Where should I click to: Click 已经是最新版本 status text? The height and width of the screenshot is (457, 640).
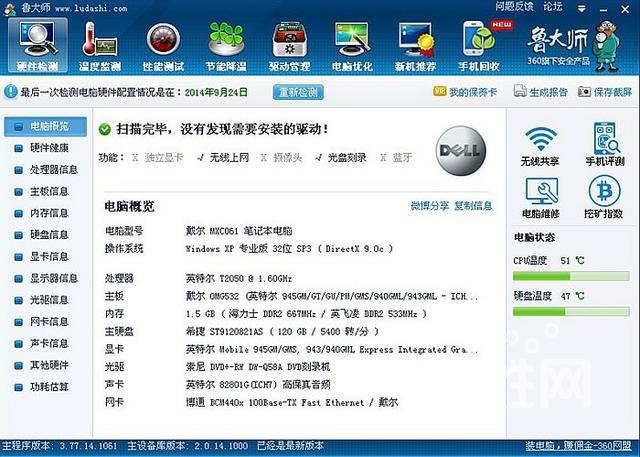coord(290,446)
